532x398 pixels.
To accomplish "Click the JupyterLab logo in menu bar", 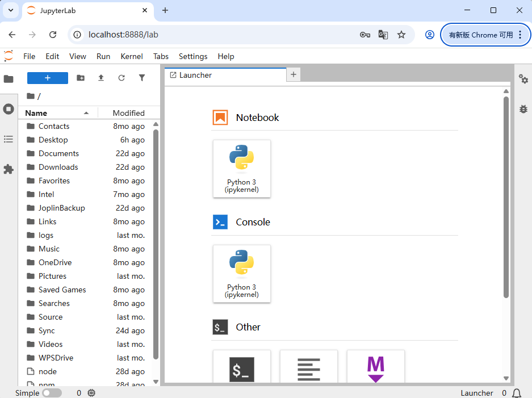I will (x=9, y=56).
